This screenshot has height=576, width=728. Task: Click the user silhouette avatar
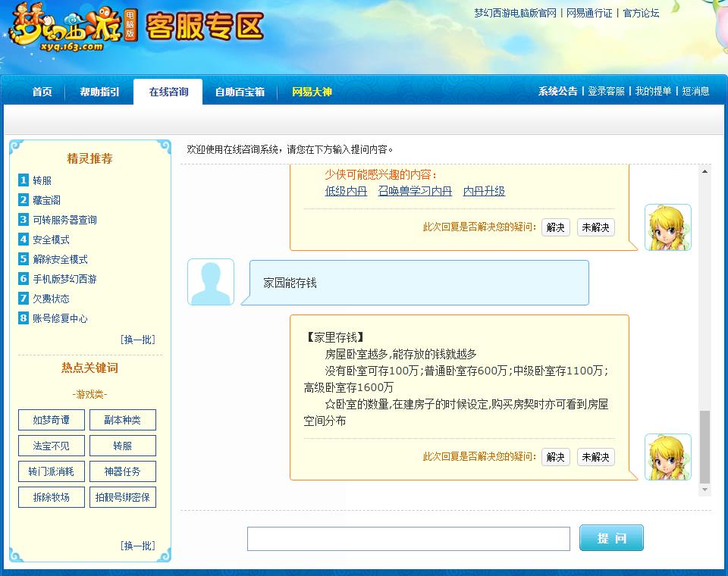pyautogui.click(x=210, y=281)
